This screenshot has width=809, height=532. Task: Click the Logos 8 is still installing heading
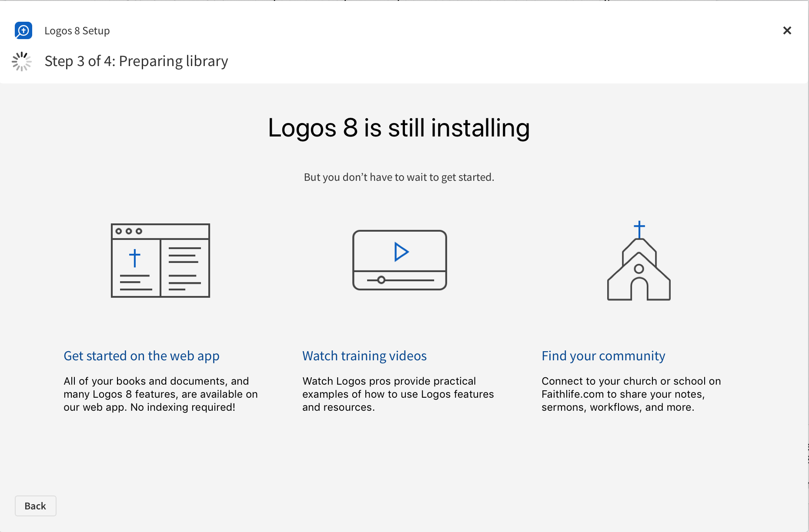tap(399, 128)
